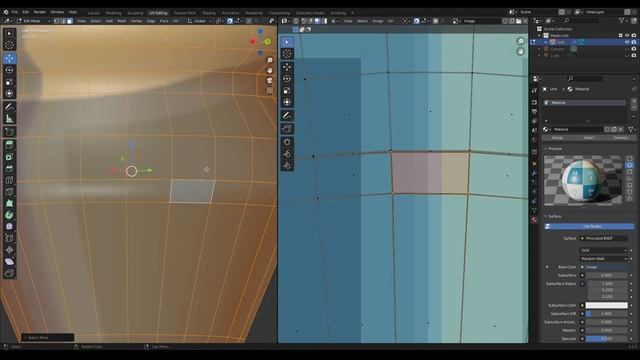Click the material preview sphere thumbnail
This screenshot has height=360, width=640.
point(583,180)
